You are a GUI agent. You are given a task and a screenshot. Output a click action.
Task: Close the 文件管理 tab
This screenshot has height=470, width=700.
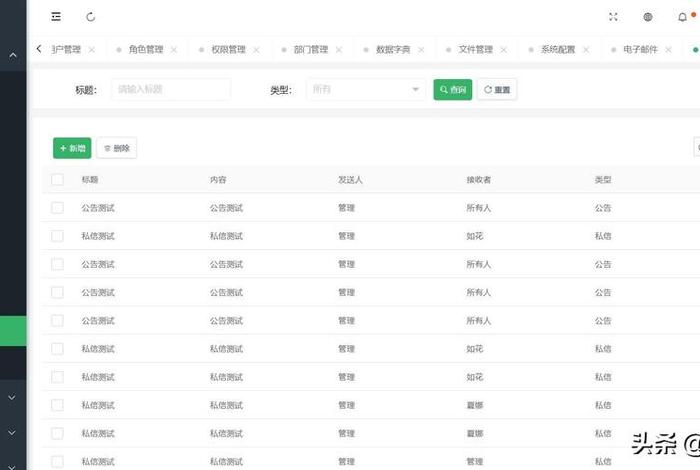click(504, 50)
